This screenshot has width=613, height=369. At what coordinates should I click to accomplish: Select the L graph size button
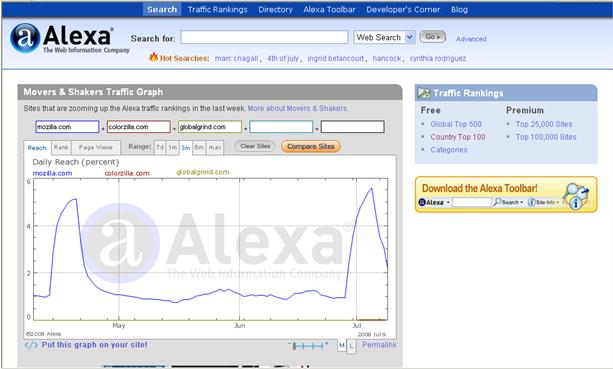click(351, 346)
